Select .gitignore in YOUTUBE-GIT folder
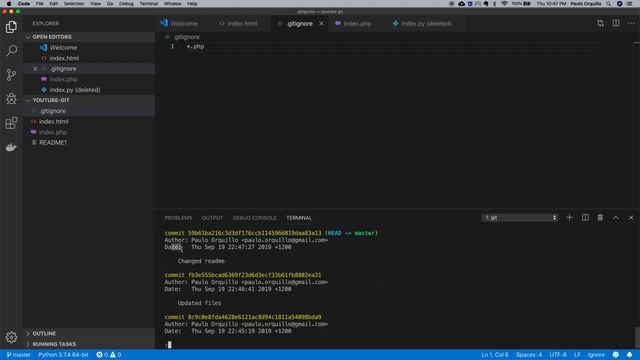 (x=89, y=111)
